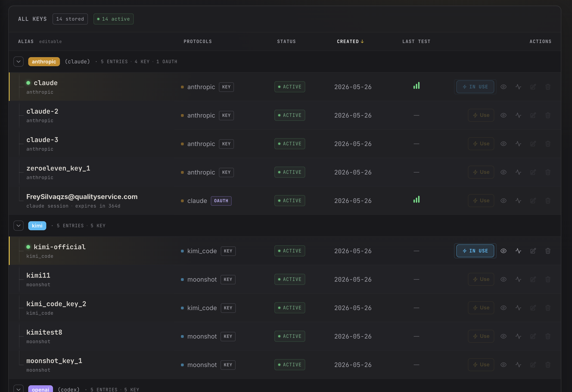
Task: Click In Use button for kimi-official
Action: (475, 251)
